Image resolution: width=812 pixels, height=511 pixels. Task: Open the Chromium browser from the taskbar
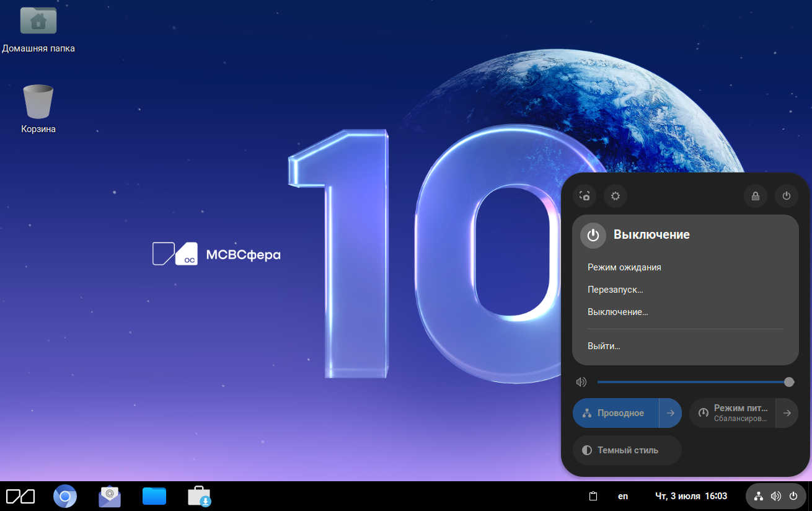[65, 496]
